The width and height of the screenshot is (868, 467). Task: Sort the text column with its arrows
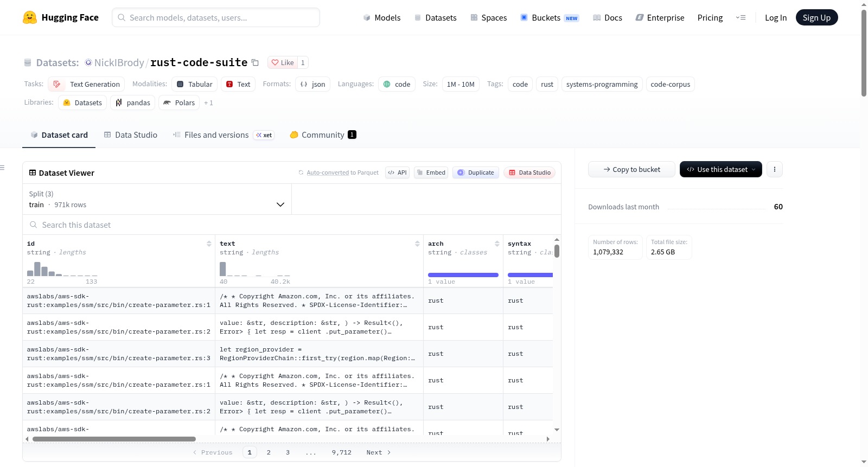click(417, 244)
